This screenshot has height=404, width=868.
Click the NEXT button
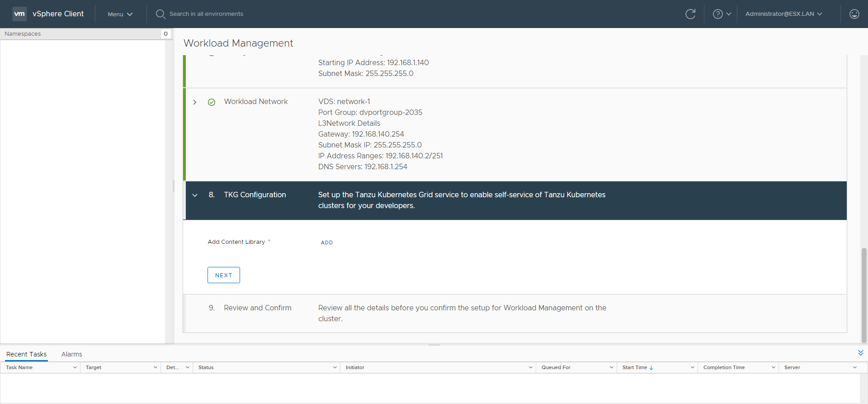click(x=223, y=275)
